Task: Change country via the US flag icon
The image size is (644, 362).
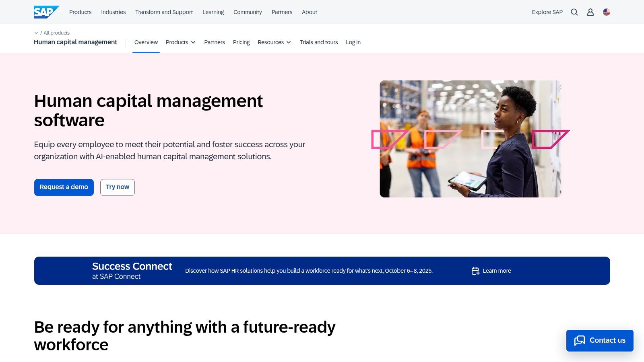Action: (x=607, y=12)
